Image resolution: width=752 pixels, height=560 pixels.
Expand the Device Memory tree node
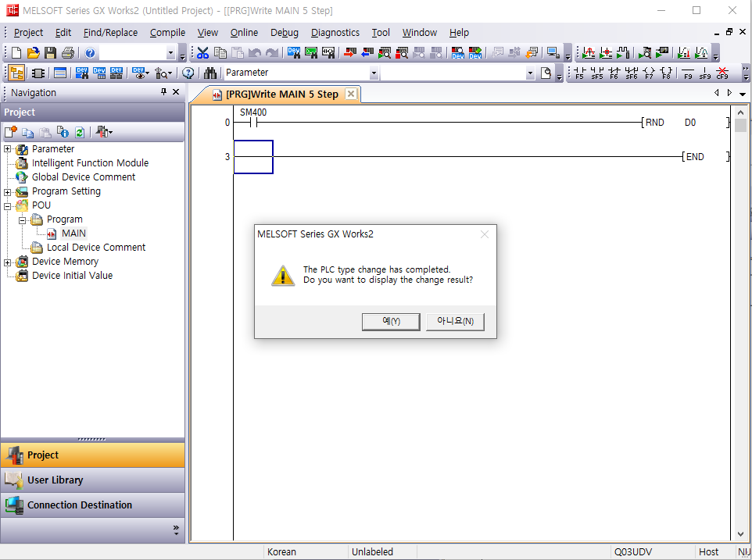click(x=7, y=263)
